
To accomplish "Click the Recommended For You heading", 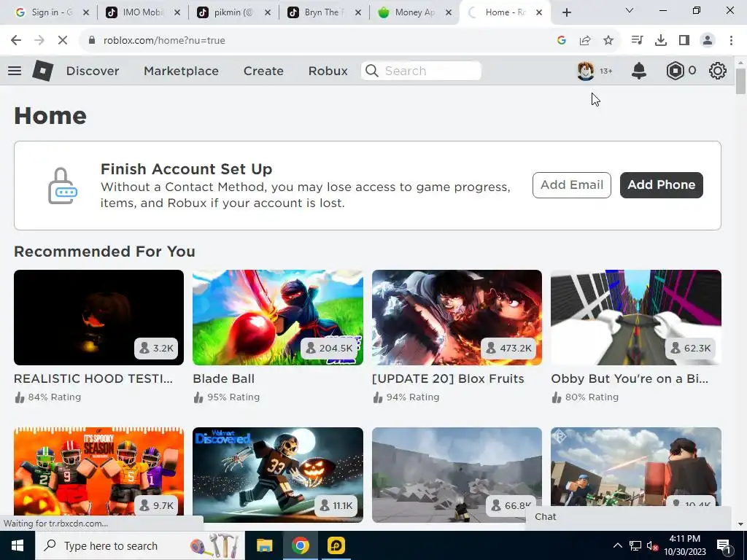I will pyautogui.click(x=104, y=252).
